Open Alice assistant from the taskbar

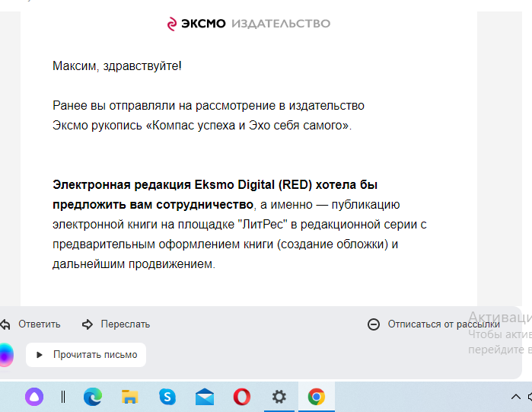point(34,397)
